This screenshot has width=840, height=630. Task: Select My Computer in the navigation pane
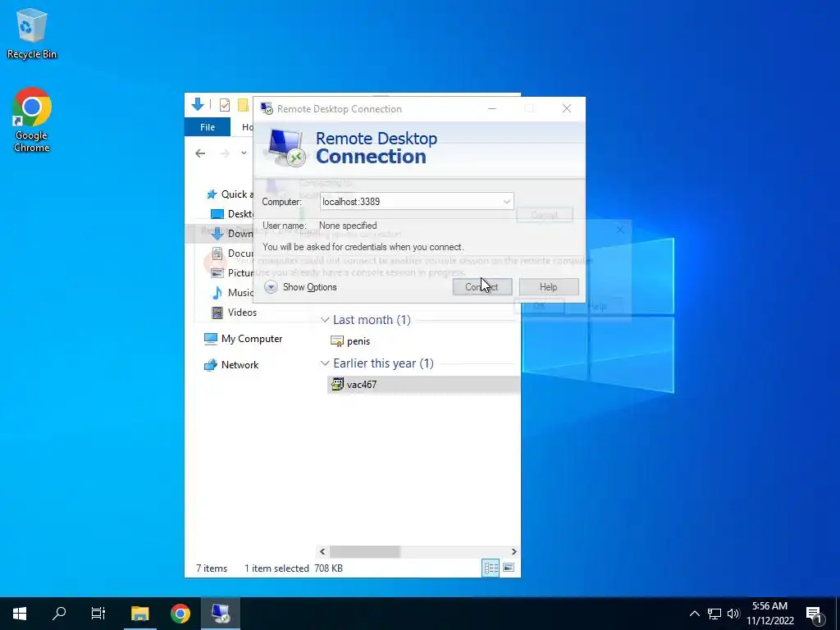tap(243, 339)
